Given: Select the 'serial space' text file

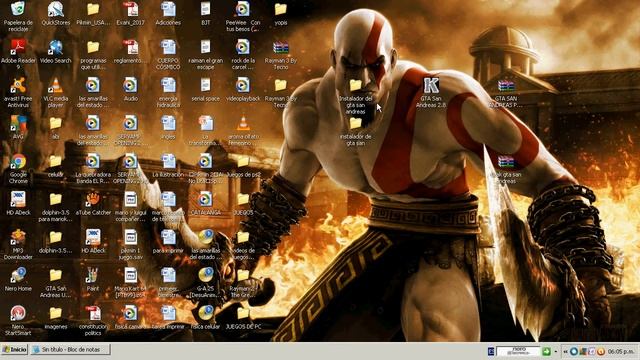Looking at the screenshot, I should tap(206, 90).
